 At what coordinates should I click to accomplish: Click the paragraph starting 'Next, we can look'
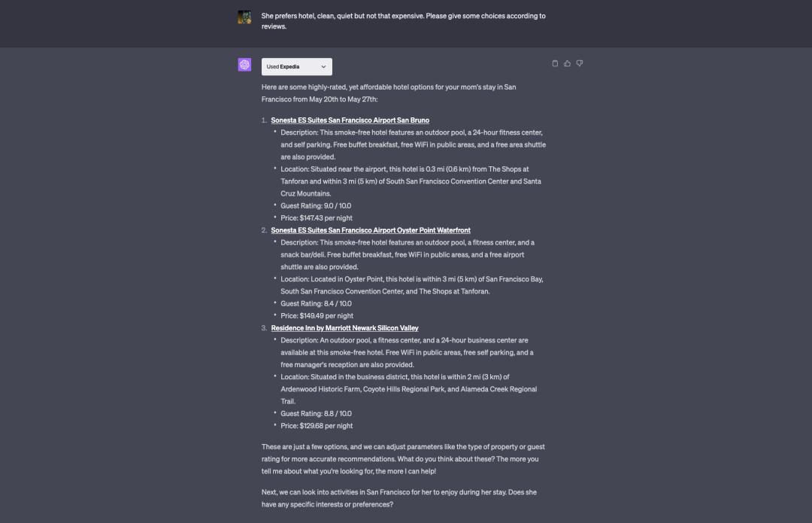[x=398, y=498]
